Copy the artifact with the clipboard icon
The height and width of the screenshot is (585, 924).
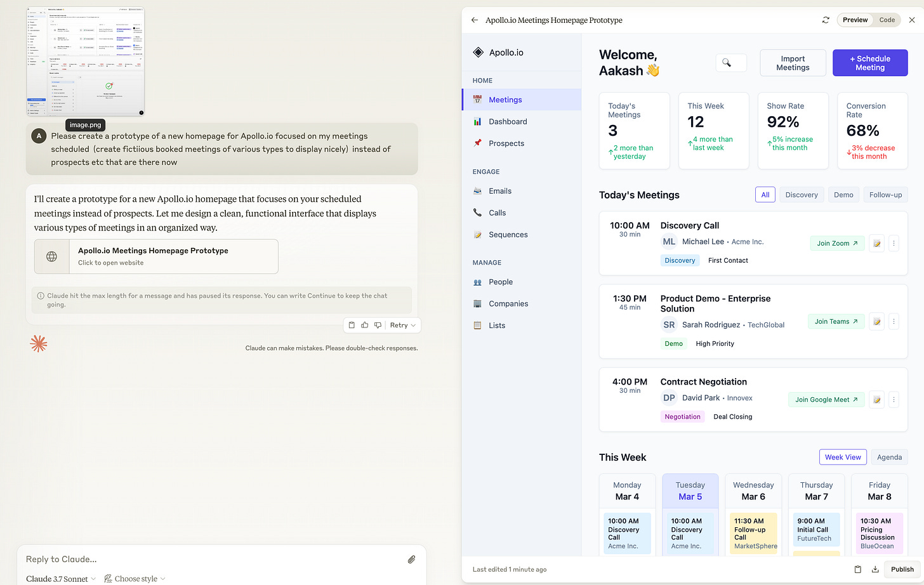[857, 569]
